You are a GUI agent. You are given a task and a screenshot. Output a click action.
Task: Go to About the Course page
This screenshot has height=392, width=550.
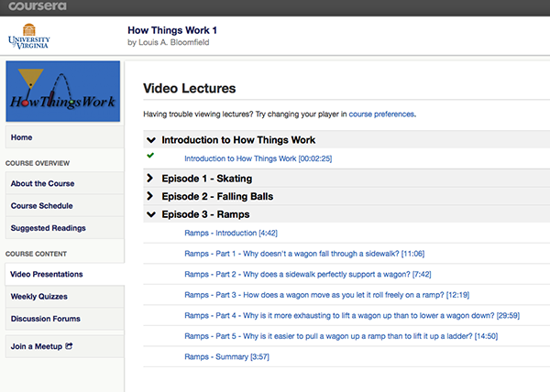click(x=42, y=184)
